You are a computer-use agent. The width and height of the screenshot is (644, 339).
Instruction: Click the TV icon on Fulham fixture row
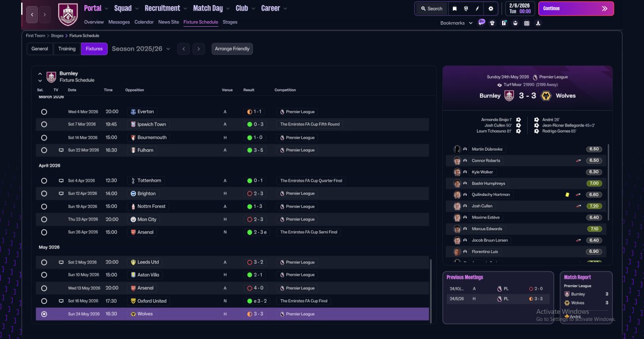pos(61,150)
